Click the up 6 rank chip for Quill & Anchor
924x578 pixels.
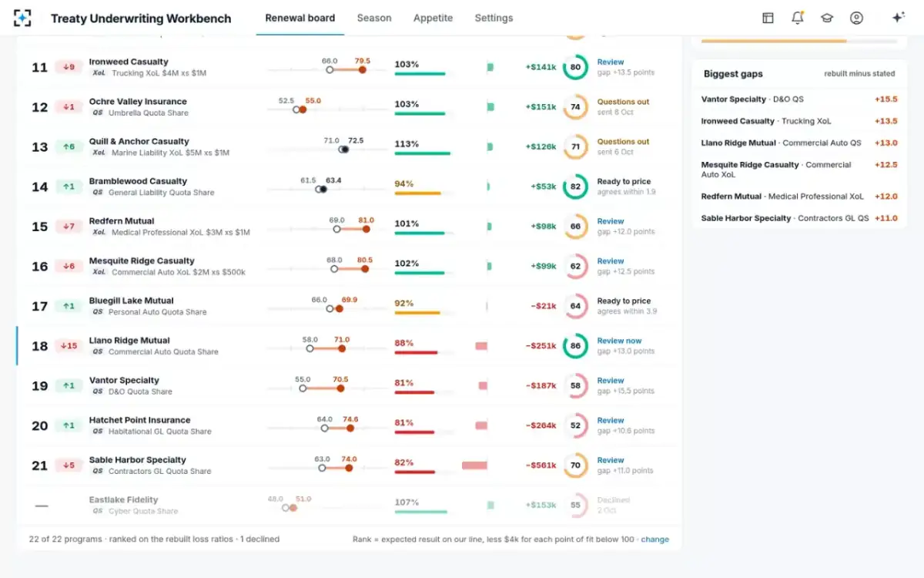(69, 146)
